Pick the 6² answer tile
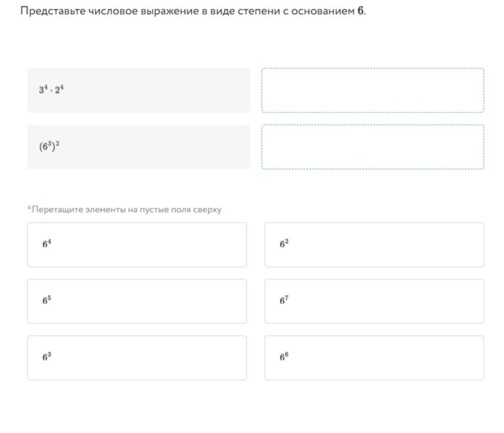Viewport: 504px width, 433px height. click(374, 244)
